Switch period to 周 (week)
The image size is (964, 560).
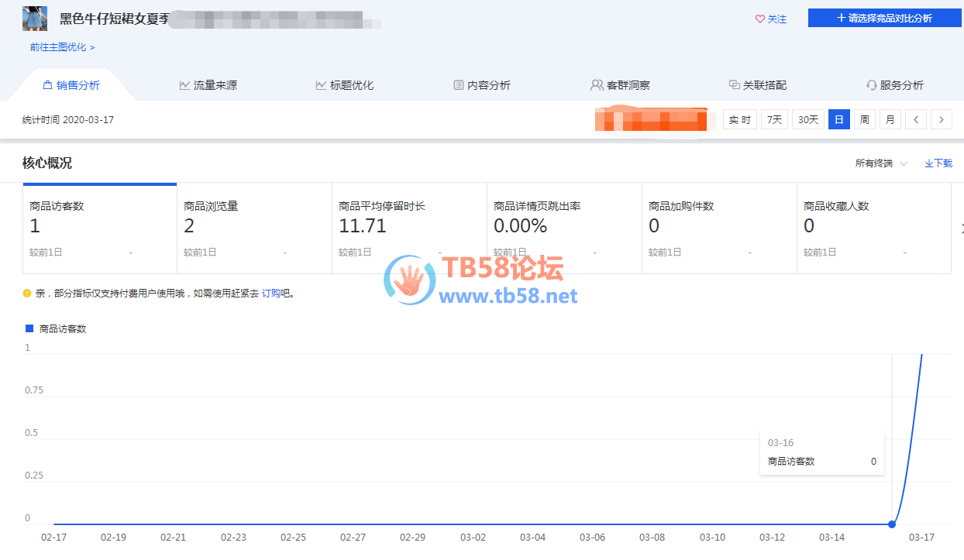coord(864,120)
